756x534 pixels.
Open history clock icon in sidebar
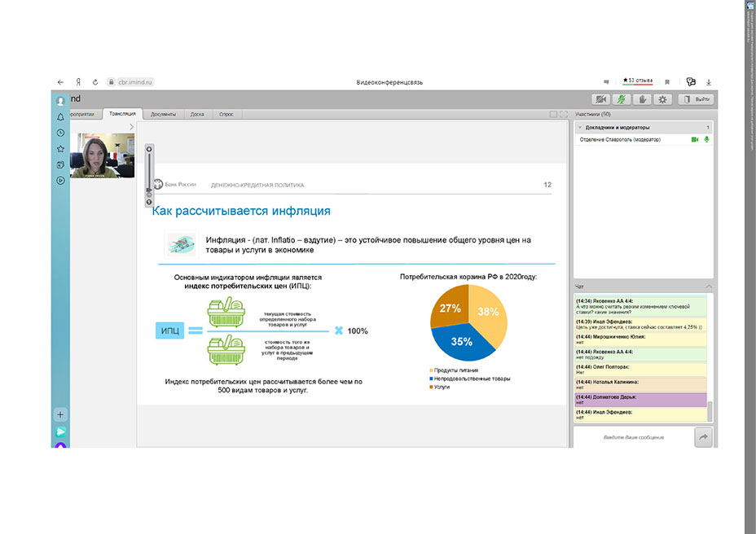(60, 133)
